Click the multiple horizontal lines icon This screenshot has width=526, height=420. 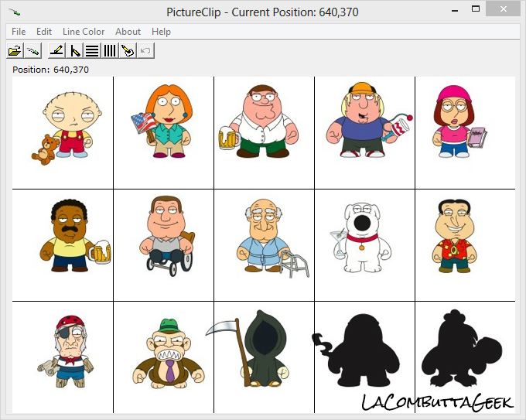click(x=92, y=50)
